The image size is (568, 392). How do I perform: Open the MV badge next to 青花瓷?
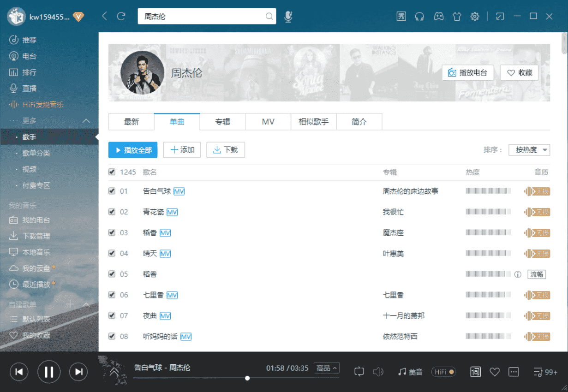(172, 212)
